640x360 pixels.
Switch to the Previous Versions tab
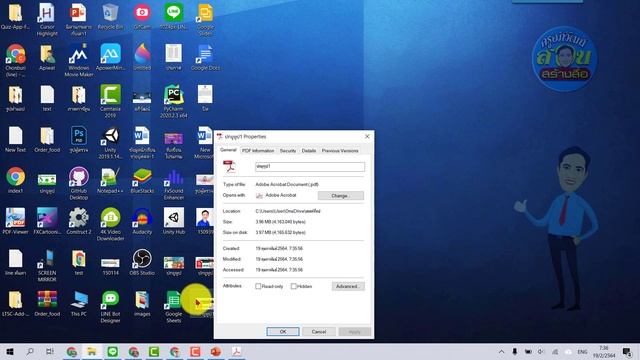[x=340, y=151]
